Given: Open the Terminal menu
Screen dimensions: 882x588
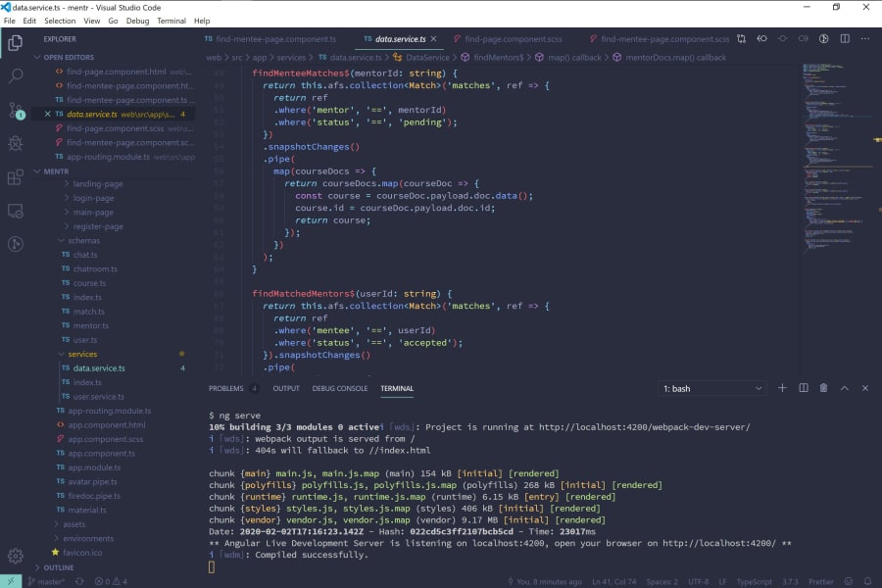Looking at the screenshot, I should (171, 21).
